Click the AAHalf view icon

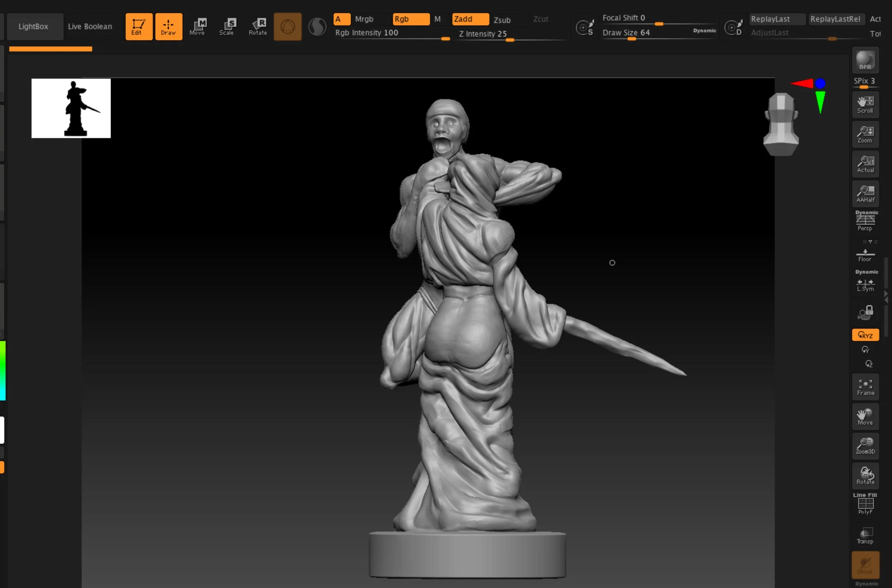click(x=865, y=193)
